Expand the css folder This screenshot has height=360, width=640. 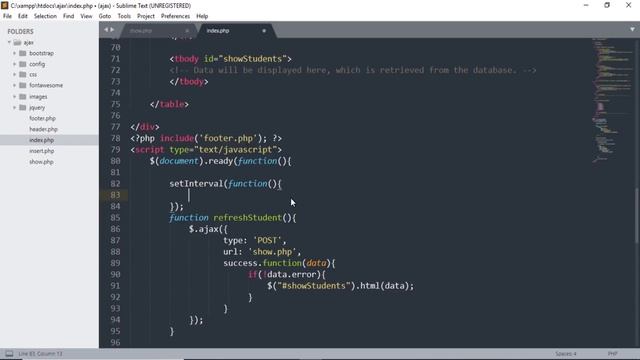point(15,75)
